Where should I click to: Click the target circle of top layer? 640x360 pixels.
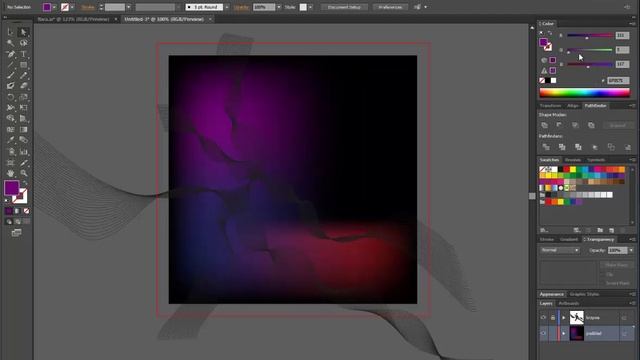coord(624,318)
